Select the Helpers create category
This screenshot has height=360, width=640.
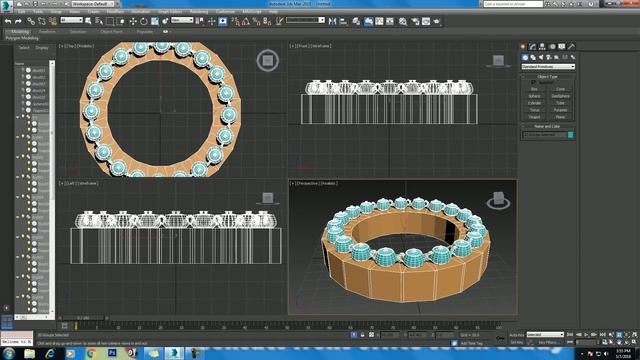(557, 57)
